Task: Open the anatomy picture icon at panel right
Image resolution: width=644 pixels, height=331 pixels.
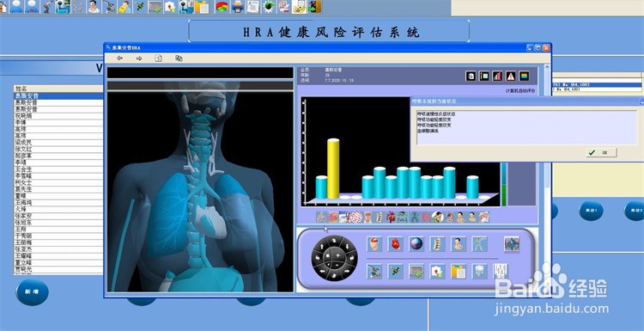Action: pyautogui.click(x=512, y=244)
